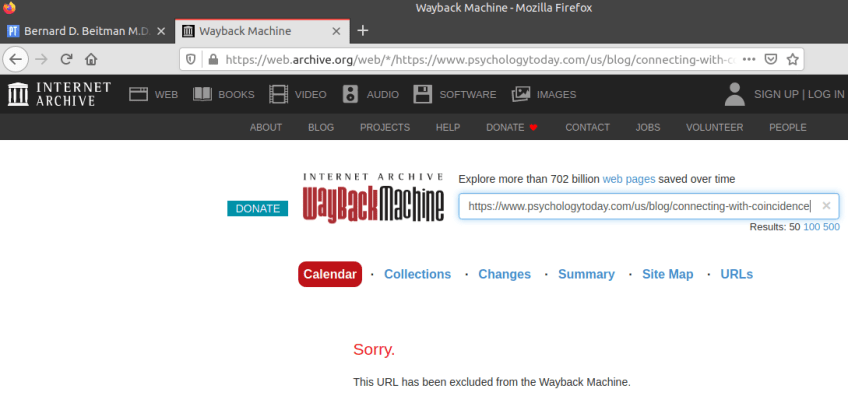
Task: Click into the Wayback URL search field
Action: tap(638, 206)
